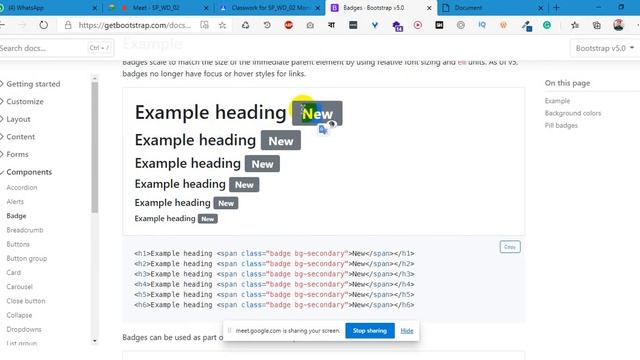This screenshot has width=640, height=360.
Task: Click the address bar URL
Action: tap(135, 25)
